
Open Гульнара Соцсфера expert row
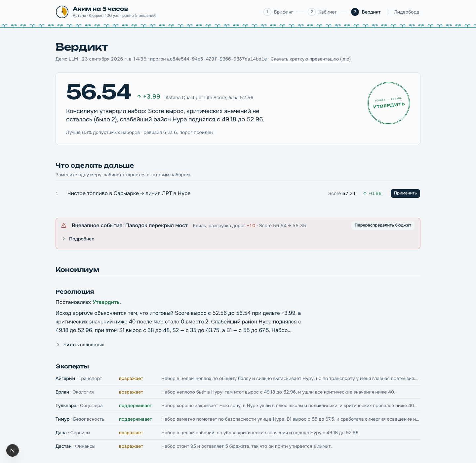238,405
